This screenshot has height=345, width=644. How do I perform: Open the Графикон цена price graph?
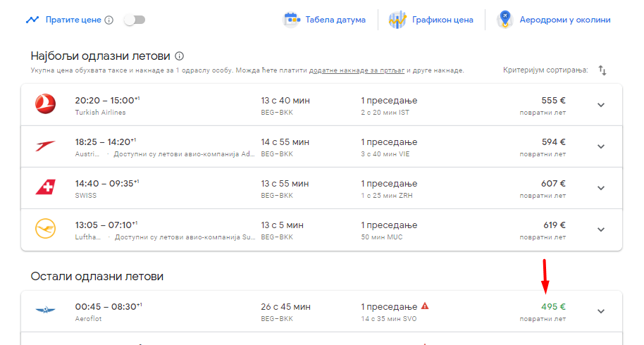[x=442, y=20]
